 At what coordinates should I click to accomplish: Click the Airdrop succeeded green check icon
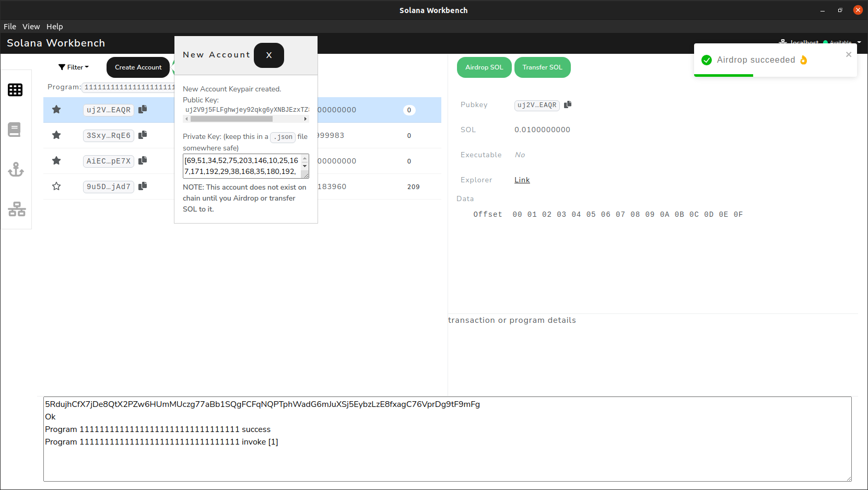point(707,60)
